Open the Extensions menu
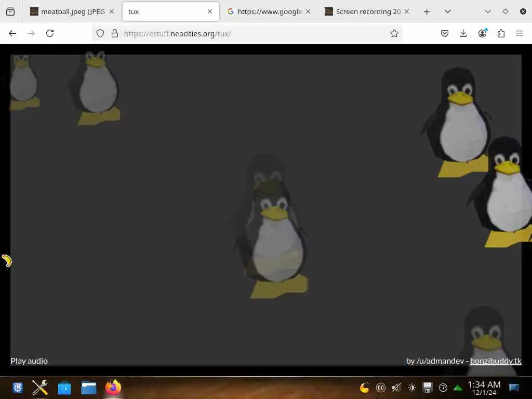 click(501, 33)
